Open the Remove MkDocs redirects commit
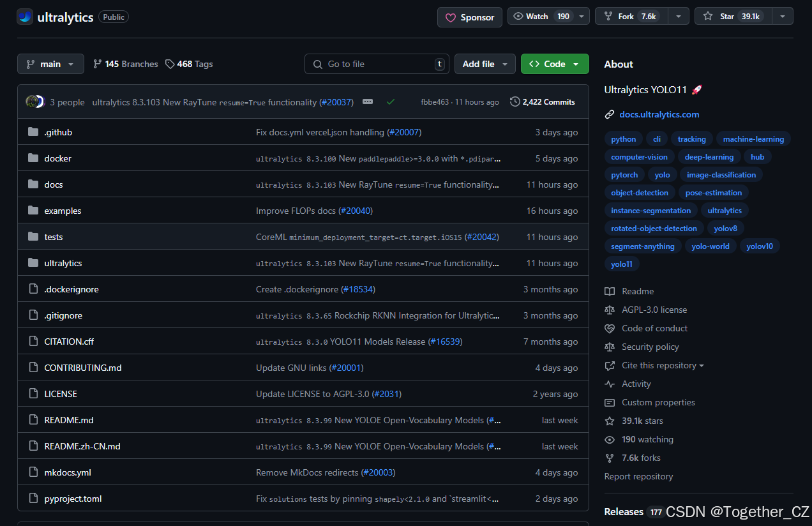This screenshot has height=526, width=812. coord(307,472)
